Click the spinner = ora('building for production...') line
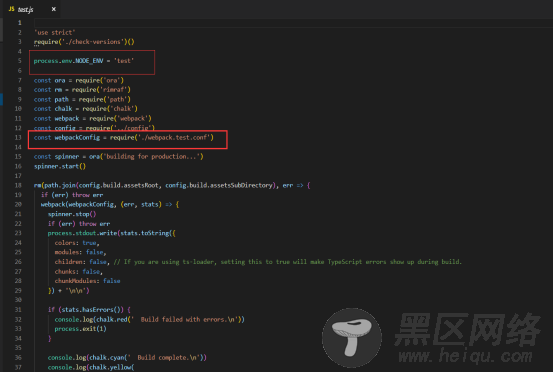 (x=119, y=157)
